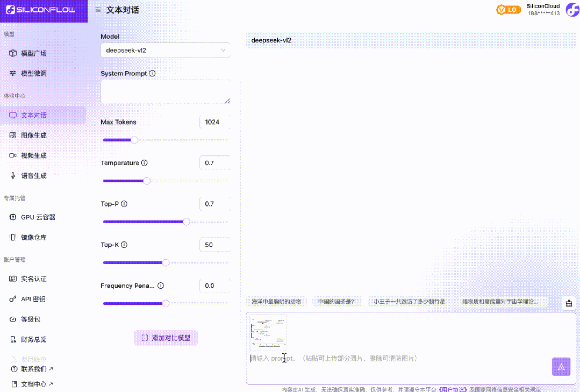The width and height of the screenshot is (580, 392).
Task: Click the clear conversation broom icon
Action: pos(569,303)
